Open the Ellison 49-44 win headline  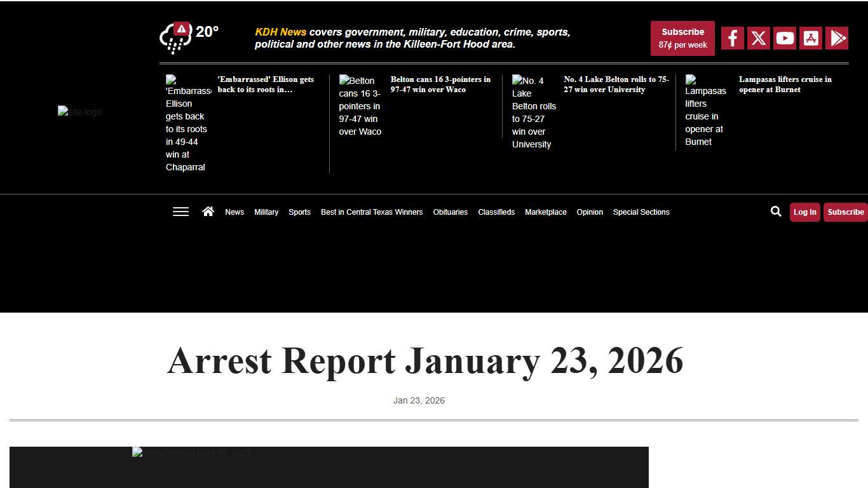[x=266, y=85]
